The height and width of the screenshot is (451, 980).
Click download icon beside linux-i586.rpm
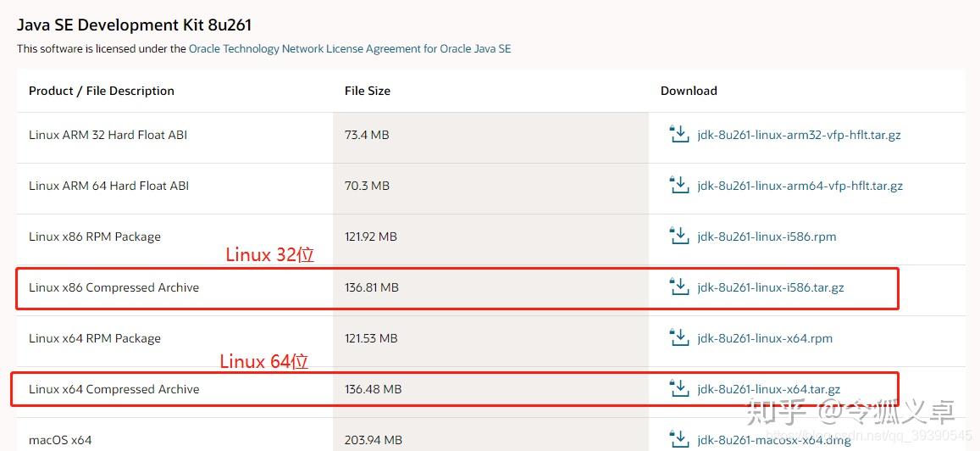coord(679,236)
